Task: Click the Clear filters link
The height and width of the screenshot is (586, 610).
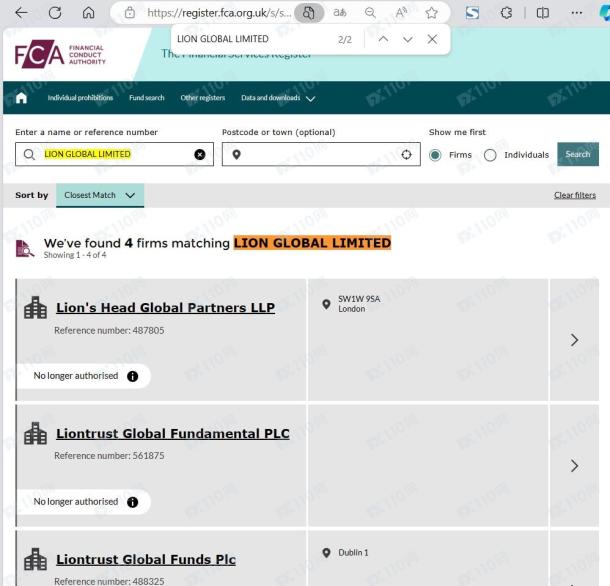Action: point(575,195)
